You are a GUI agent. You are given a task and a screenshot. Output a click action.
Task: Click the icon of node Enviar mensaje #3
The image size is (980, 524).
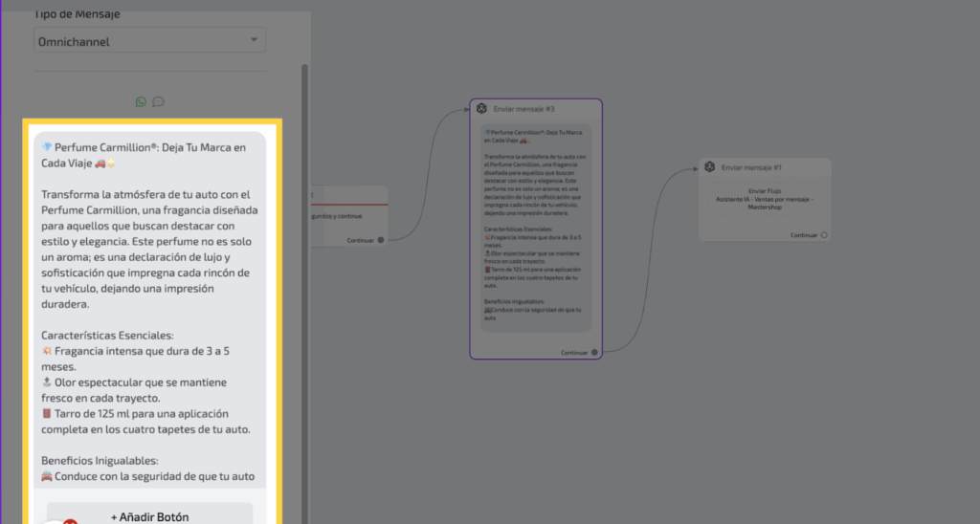(x=481, y=109)
